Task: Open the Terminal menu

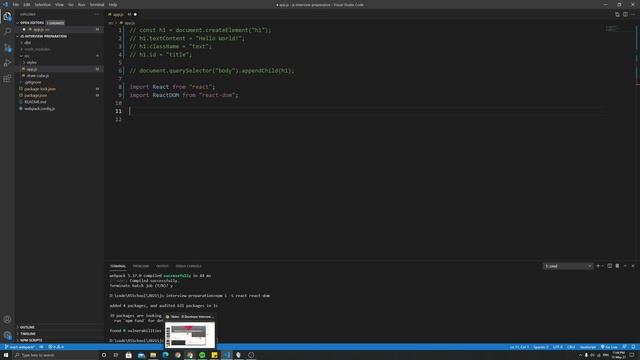Action: click(x=97, y=4)
